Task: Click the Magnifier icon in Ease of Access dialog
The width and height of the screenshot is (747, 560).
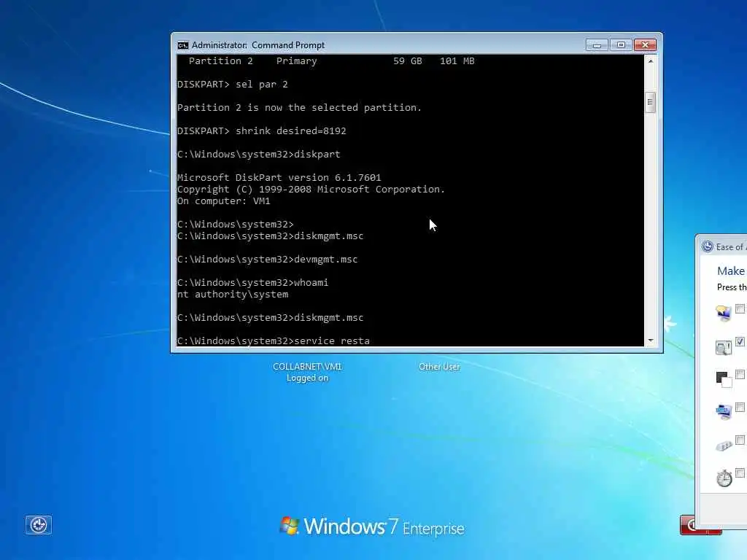Action: [x=723, y=347]
